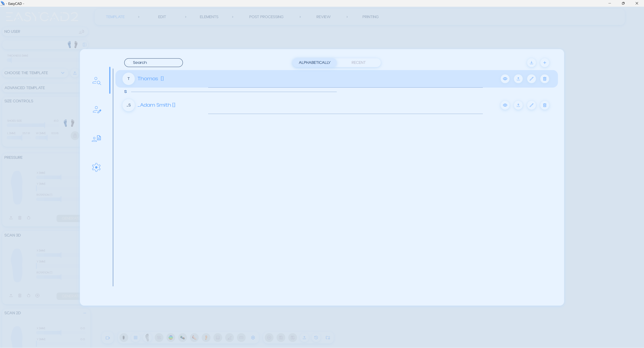
Task: Open the edit patient sidebar icon
Action: pyautogui.click(x=97, y=110)
